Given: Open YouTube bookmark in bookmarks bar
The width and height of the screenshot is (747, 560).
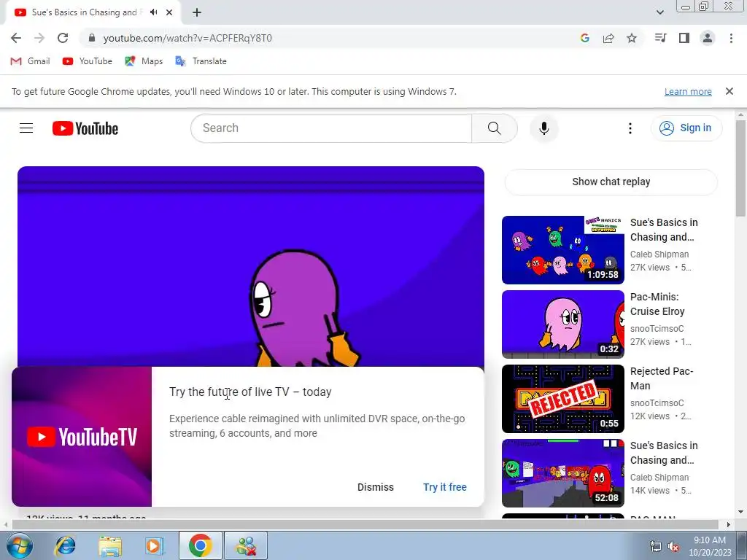Looking at the screenshot, I should (x=88, y=61).
